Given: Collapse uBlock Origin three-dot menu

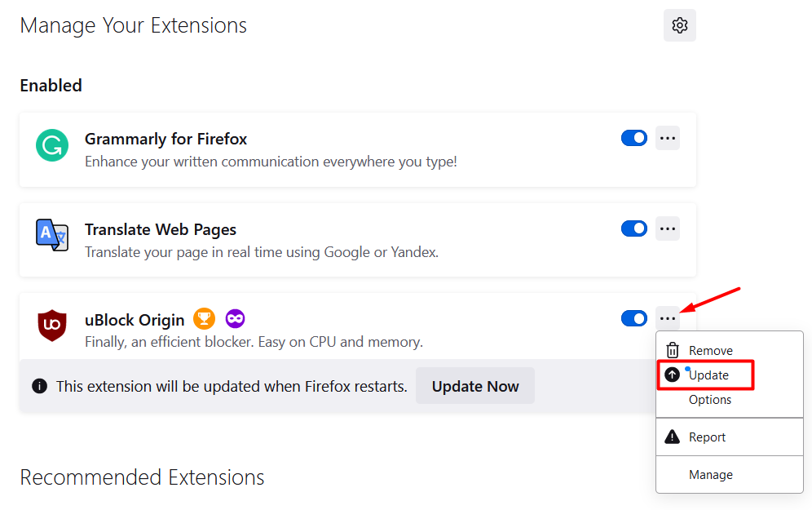Looking at the screenshot, I should (668, 318).
